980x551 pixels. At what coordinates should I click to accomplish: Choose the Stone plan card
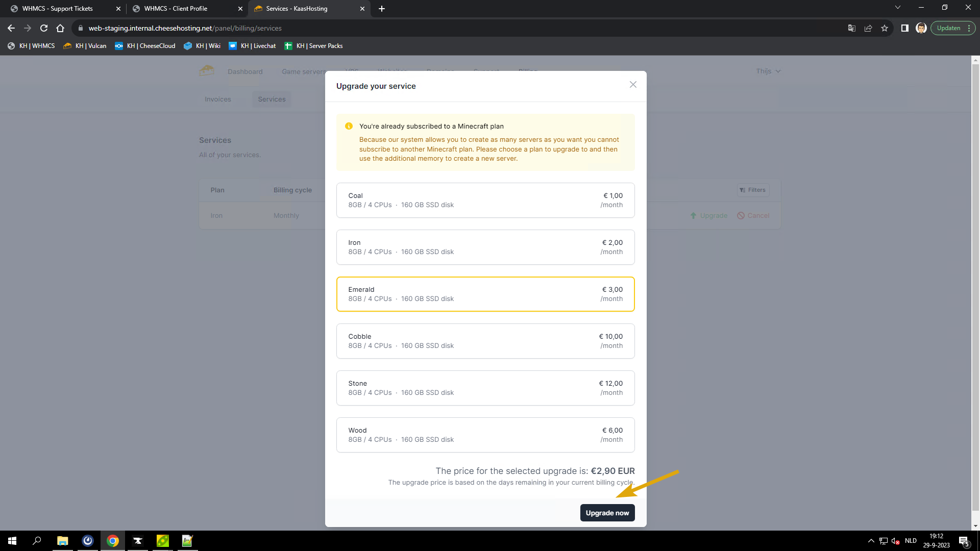(485, 388)
